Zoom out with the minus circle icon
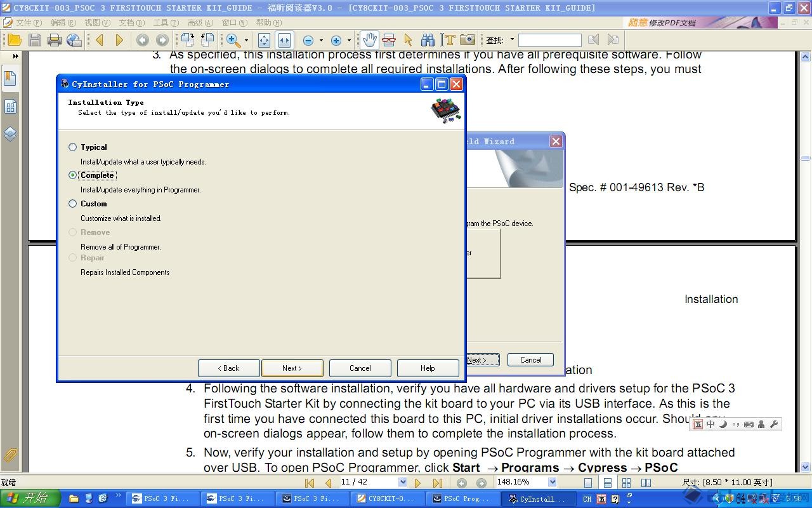Image resolution: width=812 pixels, height=508 pixels. tap(308, 41)
